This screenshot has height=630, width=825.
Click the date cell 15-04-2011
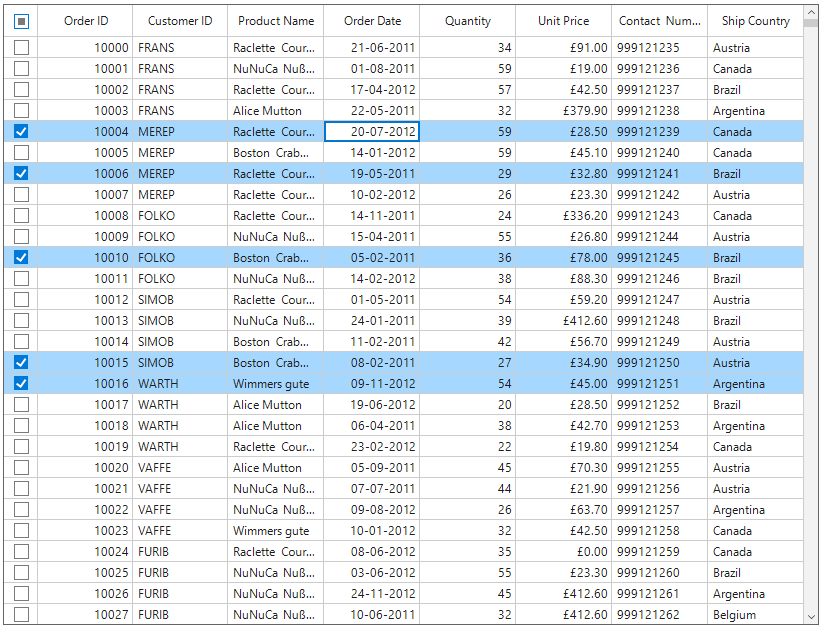tap(372, 237)
